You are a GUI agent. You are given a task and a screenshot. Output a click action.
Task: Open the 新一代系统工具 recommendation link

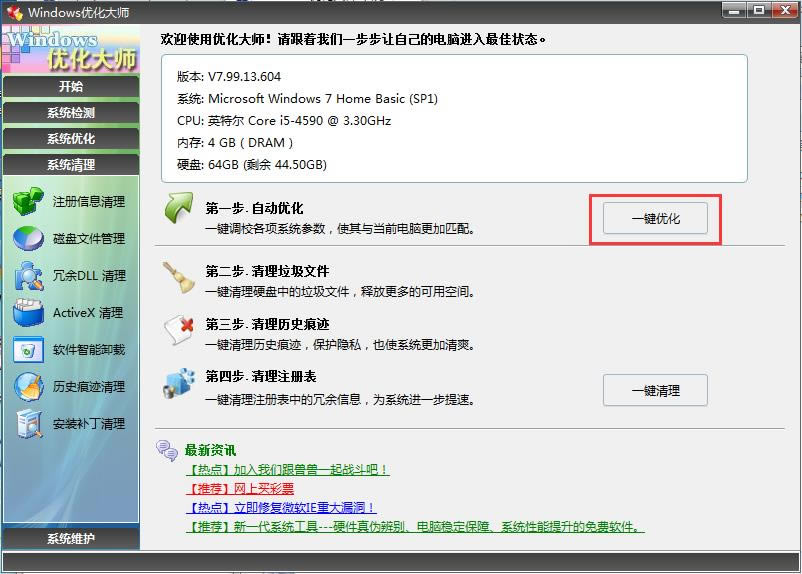(415, 526)
